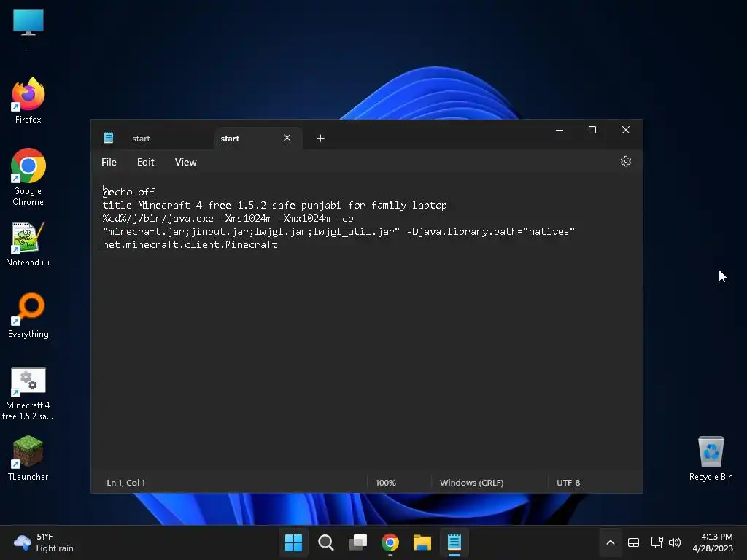Click the UTF-8 encoding entry
The height and width of the screenshot is (560, 747).
[568, 483]
